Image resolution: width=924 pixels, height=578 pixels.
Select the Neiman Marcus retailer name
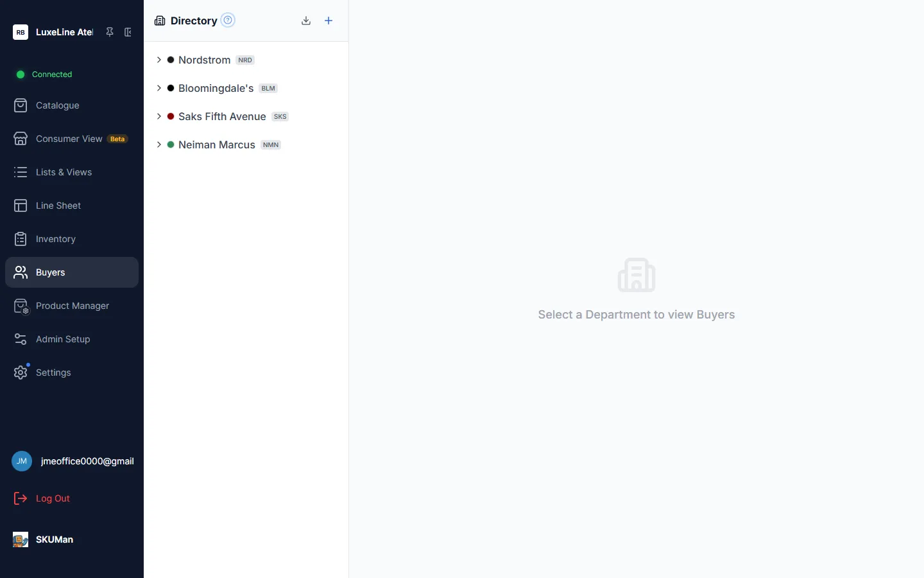tap(217, 144)
